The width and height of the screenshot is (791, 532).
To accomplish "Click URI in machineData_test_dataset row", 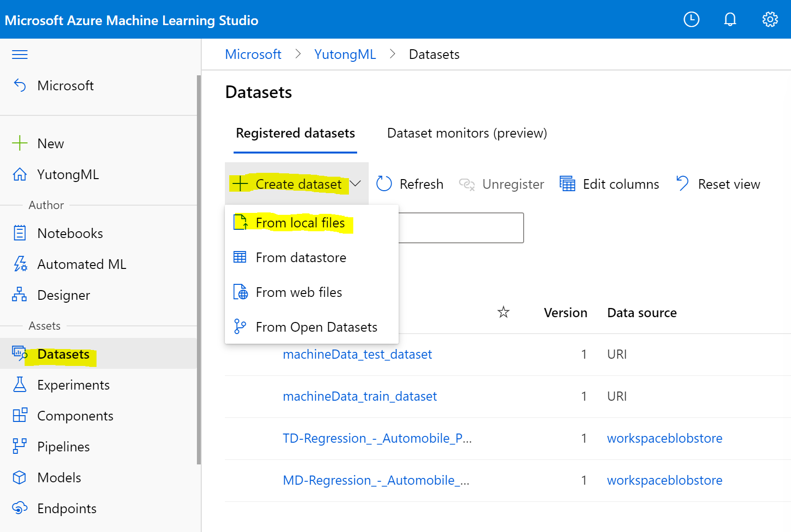I will click(617, 354).
